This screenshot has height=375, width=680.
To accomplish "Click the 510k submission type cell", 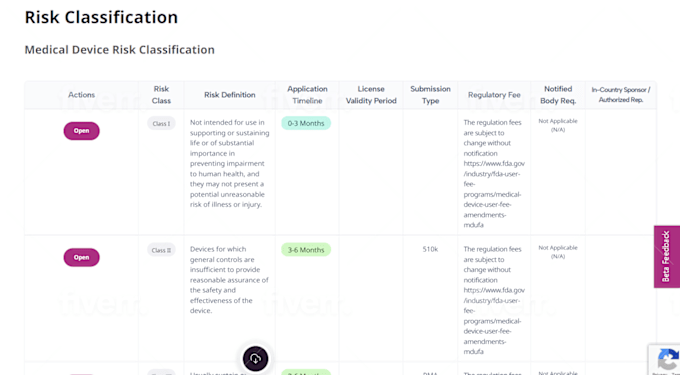I will pos(430,249).
